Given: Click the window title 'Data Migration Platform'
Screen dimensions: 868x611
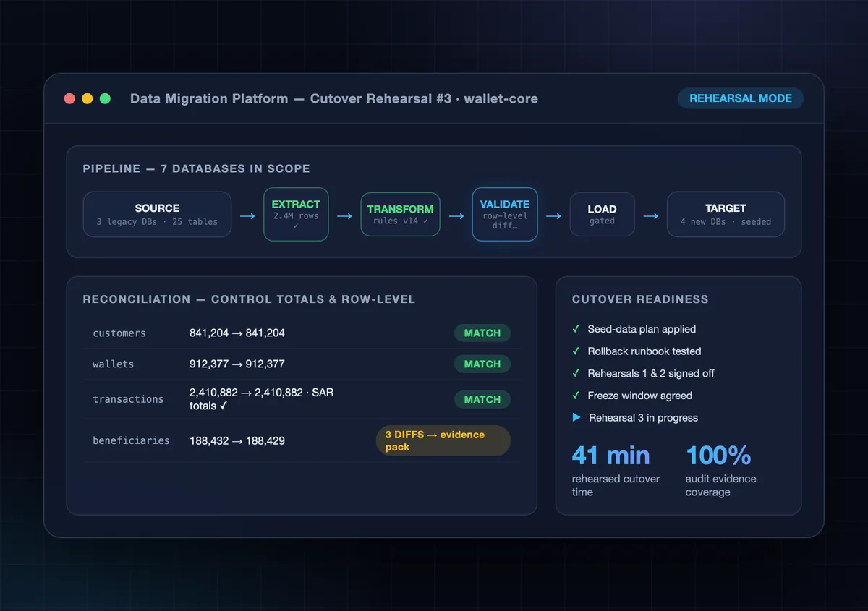Looking at the screenshot, I should pos(209,98).
